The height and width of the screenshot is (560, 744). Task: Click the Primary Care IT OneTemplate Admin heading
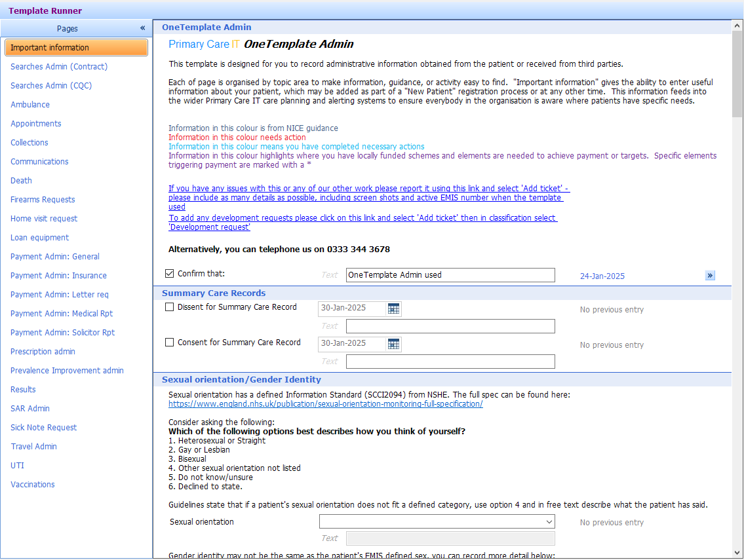coord(261,44)
